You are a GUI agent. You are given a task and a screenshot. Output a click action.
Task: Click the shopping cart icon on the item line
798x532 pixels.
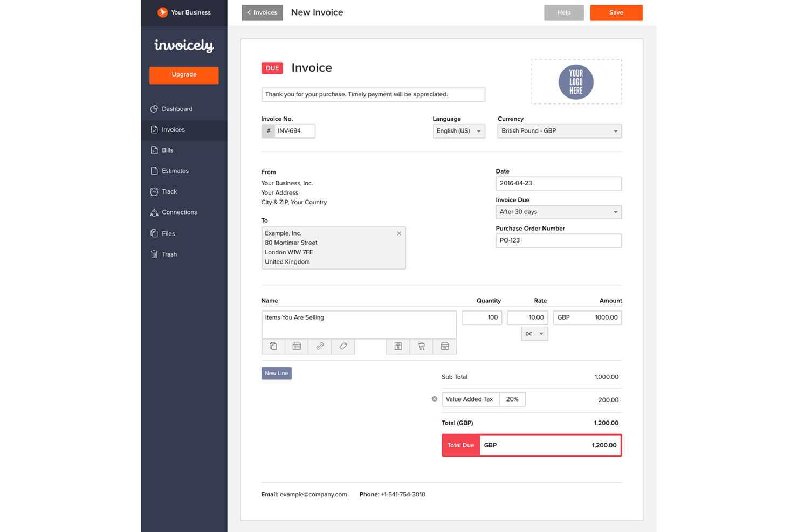click(x=421, y=346)
